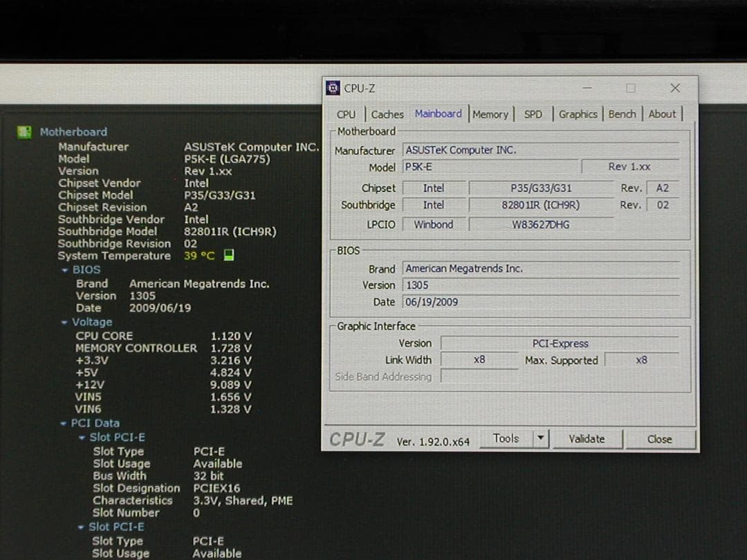Click the Motherboard icon in the left panel
This screenshot has height=560, width=747.
25,131
